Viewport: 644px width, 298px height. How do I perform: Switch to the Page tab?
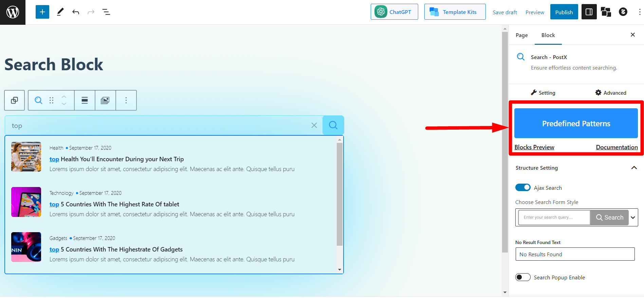click(x=521, y=35)
